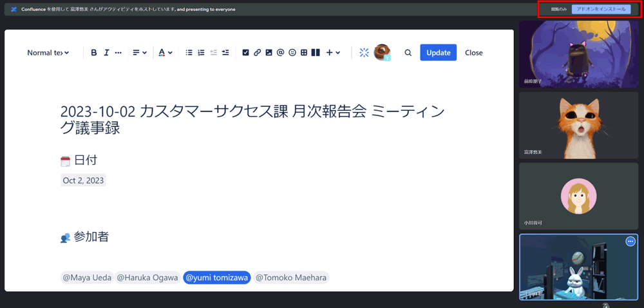Click the page title 月次報告会 ミーティング議事録
Screen dimensions: 644x308
click(252, 119)
